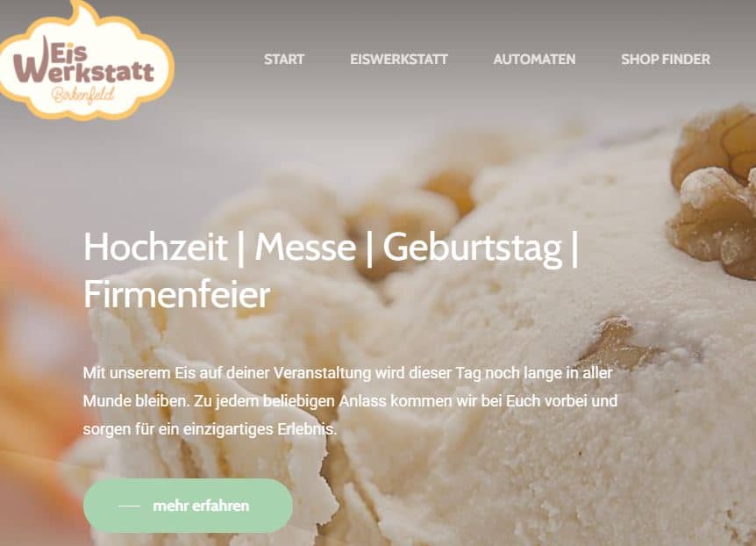Click the 'Eis' word at logo top
Screen dimensions: 756x546
pos(68,52)
